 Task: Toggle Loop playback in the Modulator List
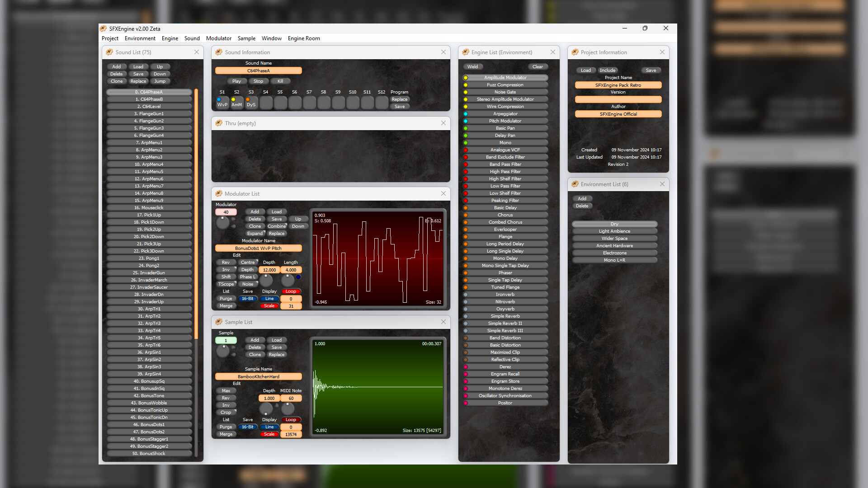291,291
